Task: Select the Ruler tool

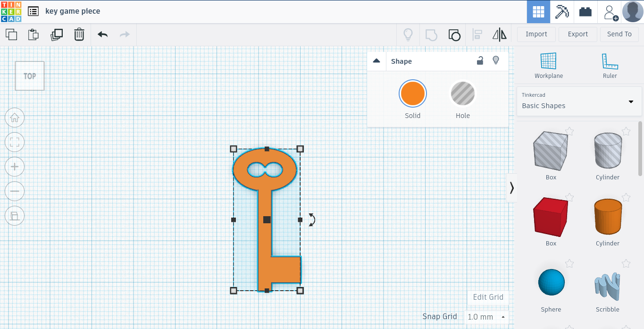Action: 610,66
